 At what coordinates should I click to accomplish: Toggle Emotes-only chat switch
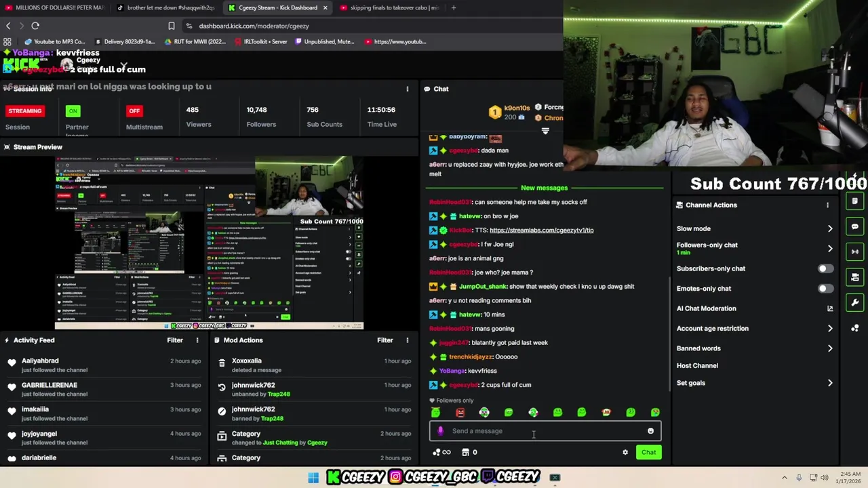point(825,289)
